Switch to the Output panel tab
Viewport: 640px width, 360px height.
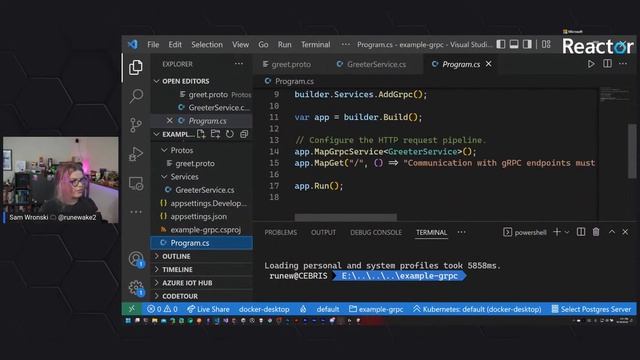323,232
